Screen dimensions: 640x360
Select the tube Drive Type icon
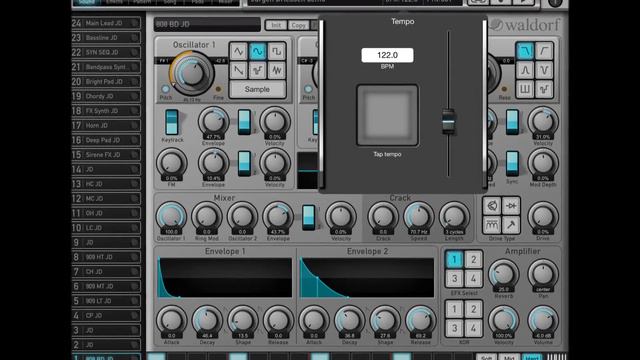coord(492,206)
